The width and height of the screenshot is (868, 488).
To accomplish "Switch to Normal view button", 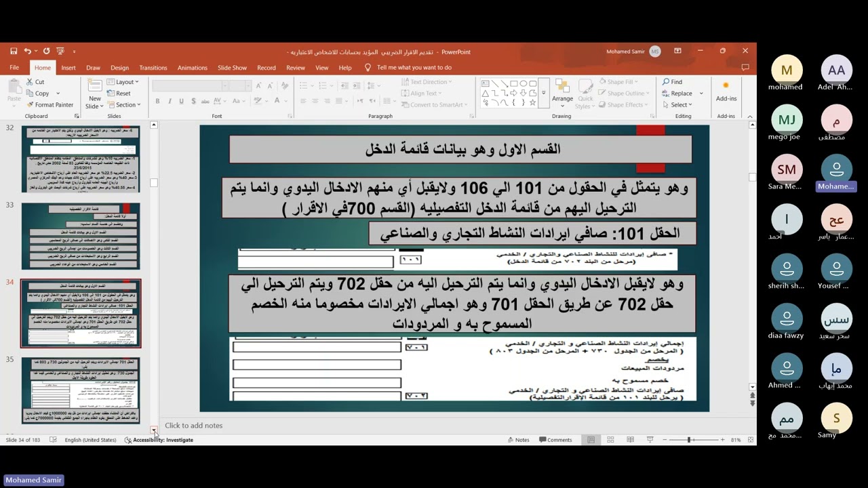I will tap(591, 440).
